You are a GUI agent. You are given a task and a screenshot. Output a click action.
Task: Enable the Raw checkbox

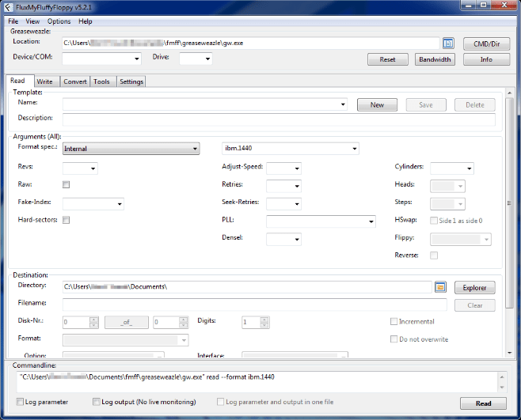[67, 185]
